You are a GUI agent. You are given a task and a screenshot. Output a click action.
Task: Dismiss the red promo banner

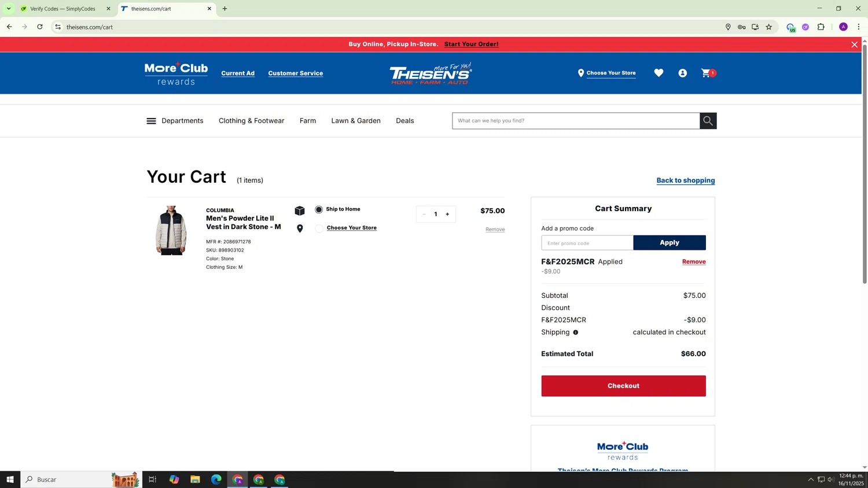[x=854, y=45]
